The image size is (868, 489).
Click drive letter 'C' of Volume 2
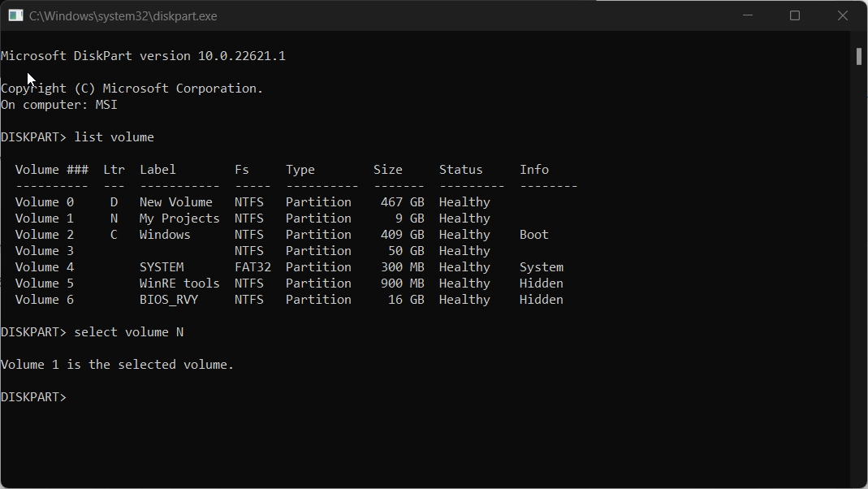tap(114, 235)
